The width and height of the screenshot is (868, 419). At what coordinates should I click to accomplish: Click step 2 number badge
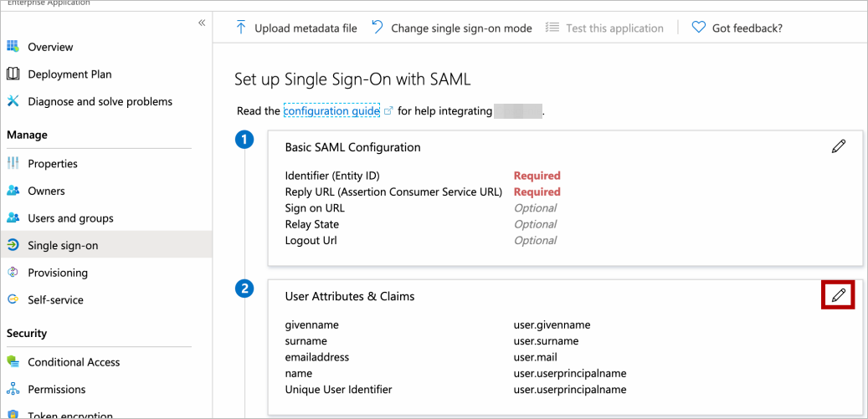244,289
